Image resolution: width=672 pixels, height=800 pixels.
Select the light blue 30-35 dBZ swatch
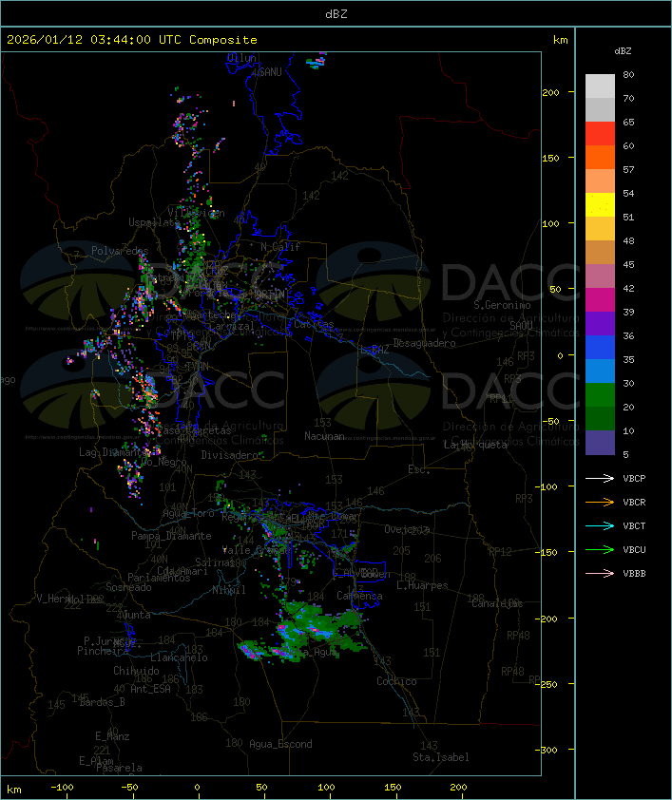[x=600, y=371]
